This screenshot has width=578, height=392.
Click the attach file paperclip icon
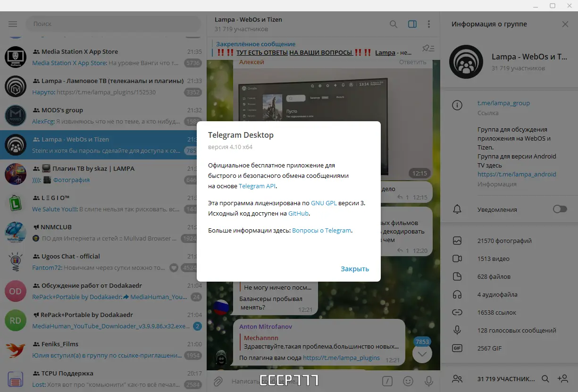click(218, 381)
